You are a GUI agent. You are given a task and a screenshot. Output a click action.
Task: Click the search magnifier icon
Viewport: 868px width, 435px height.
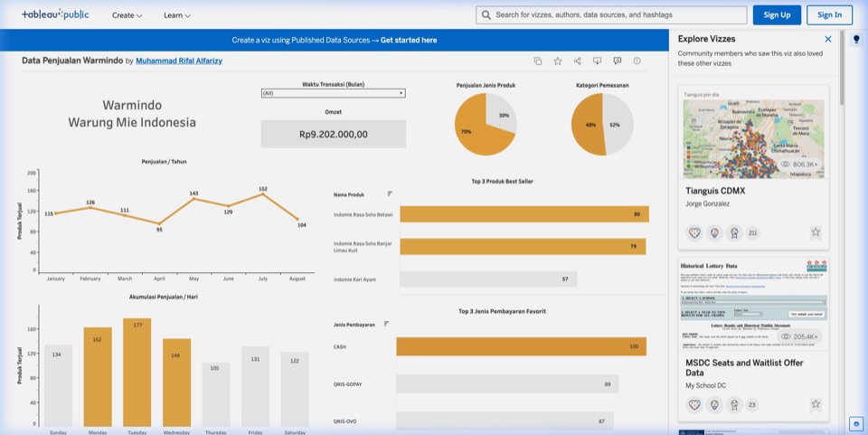point(486,15)
